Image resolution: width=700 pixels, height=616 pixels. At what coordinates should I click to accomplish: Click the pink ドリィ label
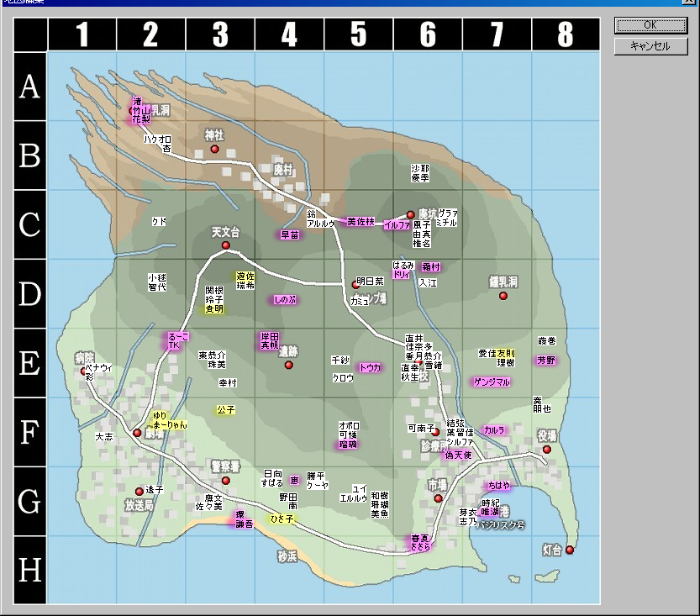coord(402,275)
